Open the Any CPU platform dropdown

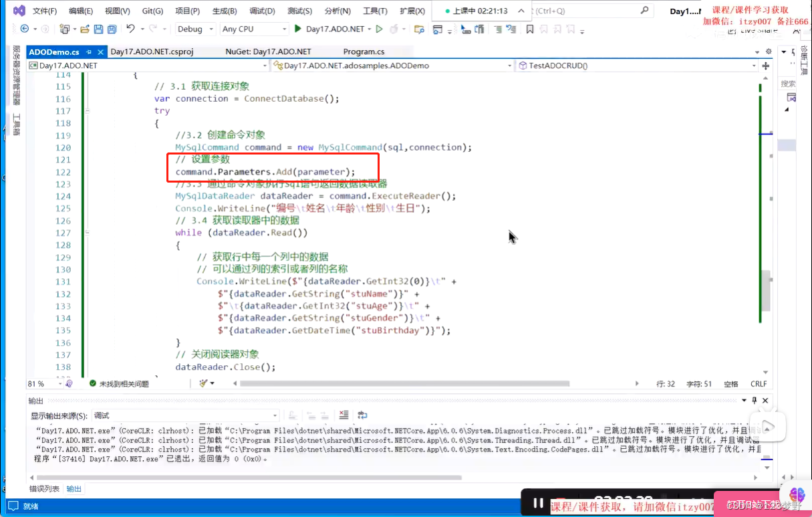[254, 29]
